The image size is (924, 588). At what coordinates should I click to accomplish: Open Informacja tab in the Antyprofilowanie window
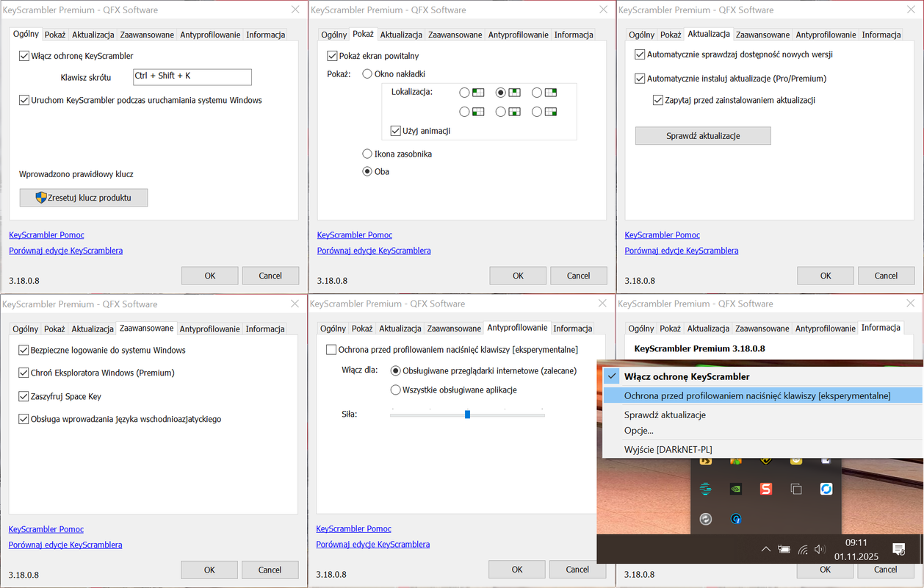coord(573,329)
